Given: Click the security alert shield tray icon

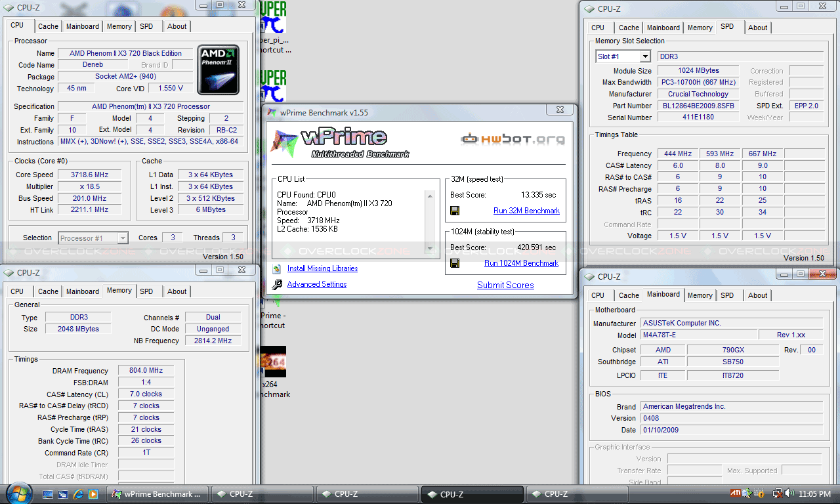Looking at the screenshot, I should (x=759, y=493).
